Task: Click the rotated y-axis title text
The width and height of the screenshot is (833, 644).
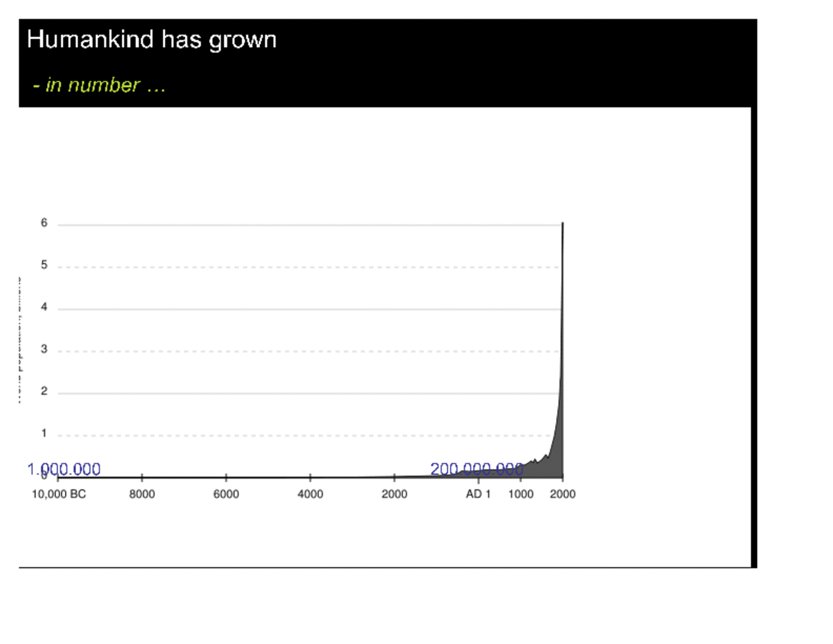Action: coord(19,340)
